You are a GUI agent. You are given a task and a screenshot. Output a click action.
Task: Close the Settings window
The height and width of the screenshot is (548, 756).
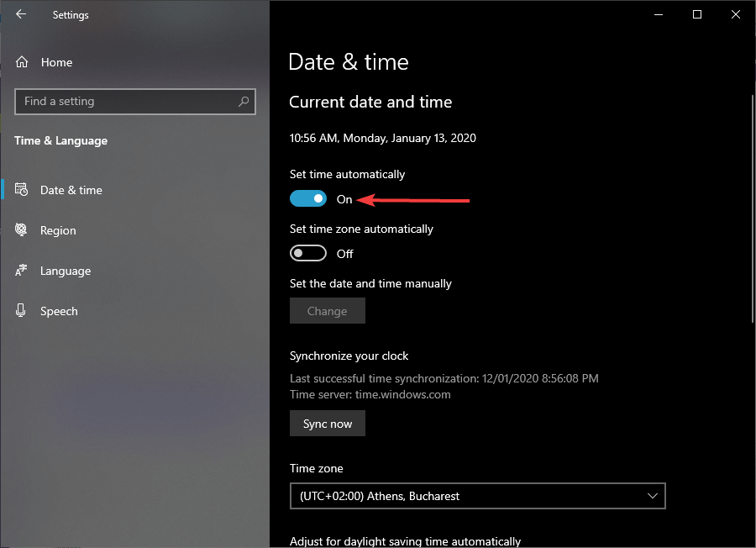[735, 14]
